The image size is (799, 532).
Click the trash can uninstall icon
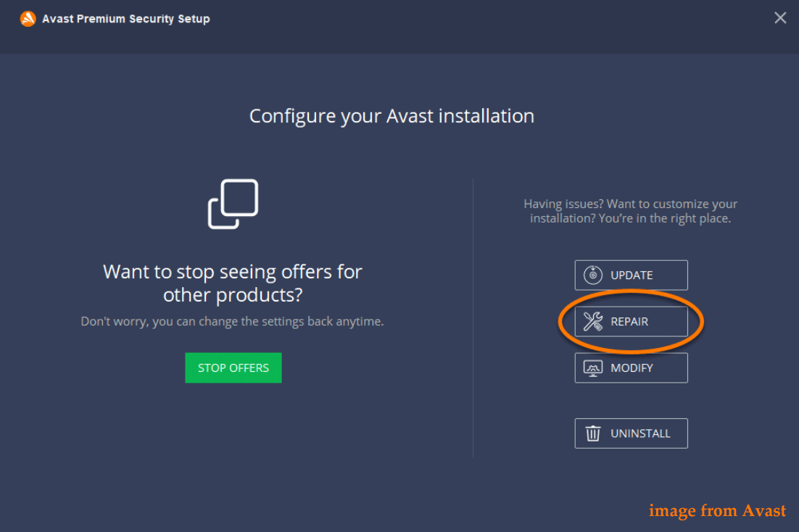[592, 433]
